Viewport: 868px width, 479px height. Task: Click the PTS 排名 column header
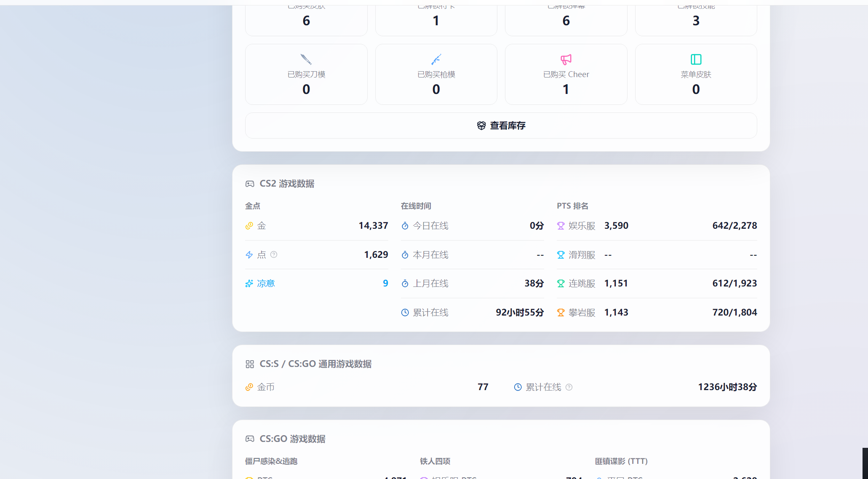point(572,206)
